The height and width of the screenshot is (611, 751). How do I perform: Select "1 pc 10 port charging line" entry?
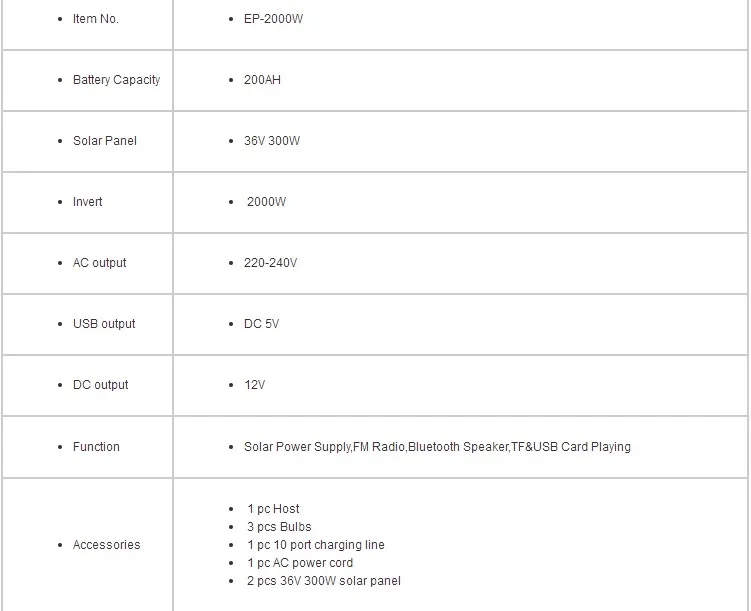(x=316, y=545)
